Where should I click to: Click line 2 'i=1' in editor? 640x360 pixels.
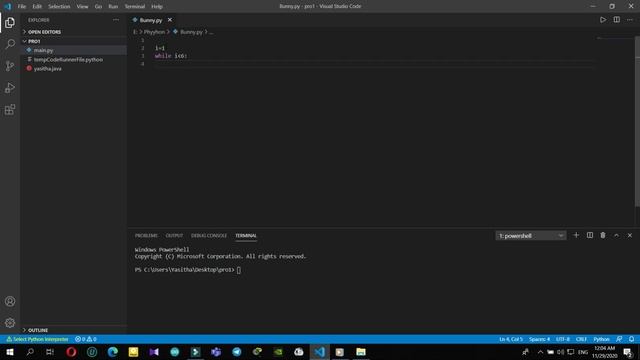point(160,48)
